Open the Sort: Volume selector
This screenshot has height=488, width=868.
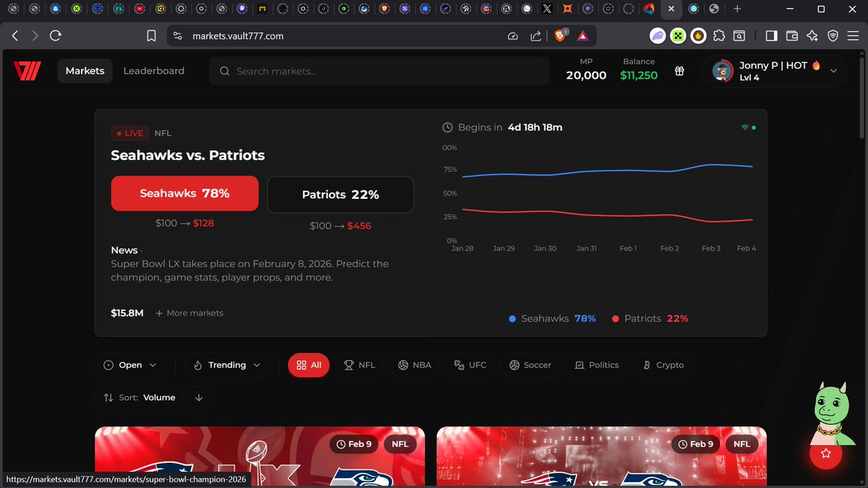(139, 397)
